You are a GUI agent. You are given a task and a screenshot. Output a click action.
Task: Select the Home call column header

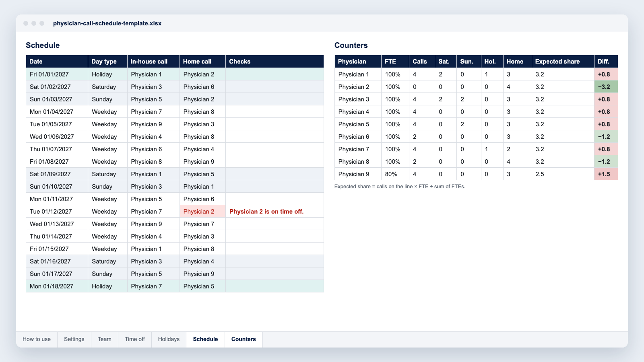pos(202,62)
